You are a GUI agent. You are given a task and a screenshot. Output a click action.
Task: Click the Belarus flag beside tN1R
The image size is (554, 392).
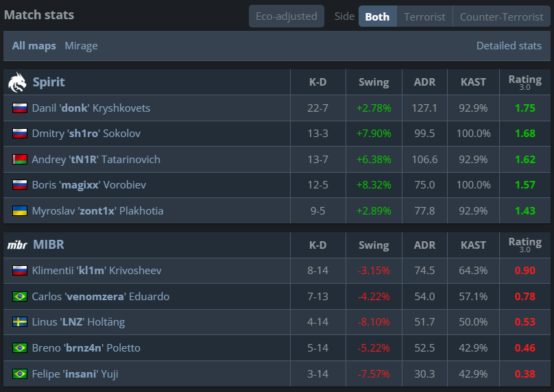point(20,159)
